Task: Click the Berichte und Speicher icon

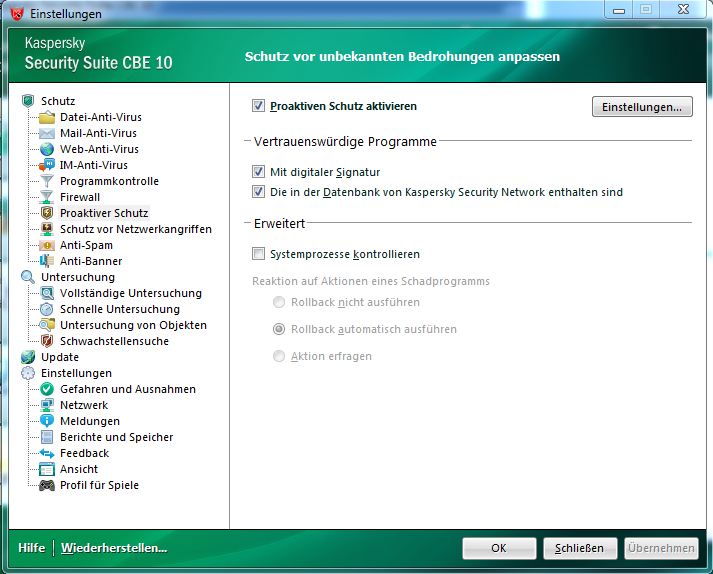Action: tap(47, 437)
